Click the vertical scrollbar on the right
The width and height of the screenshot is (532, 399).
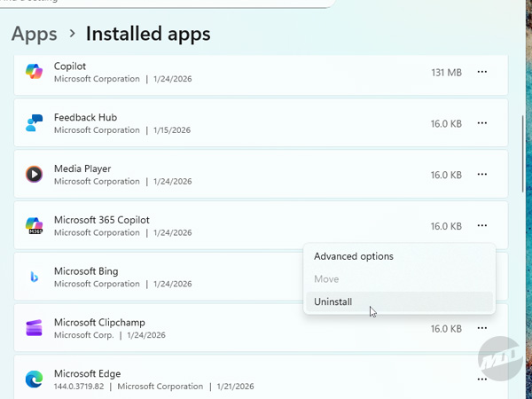(521, 151)
